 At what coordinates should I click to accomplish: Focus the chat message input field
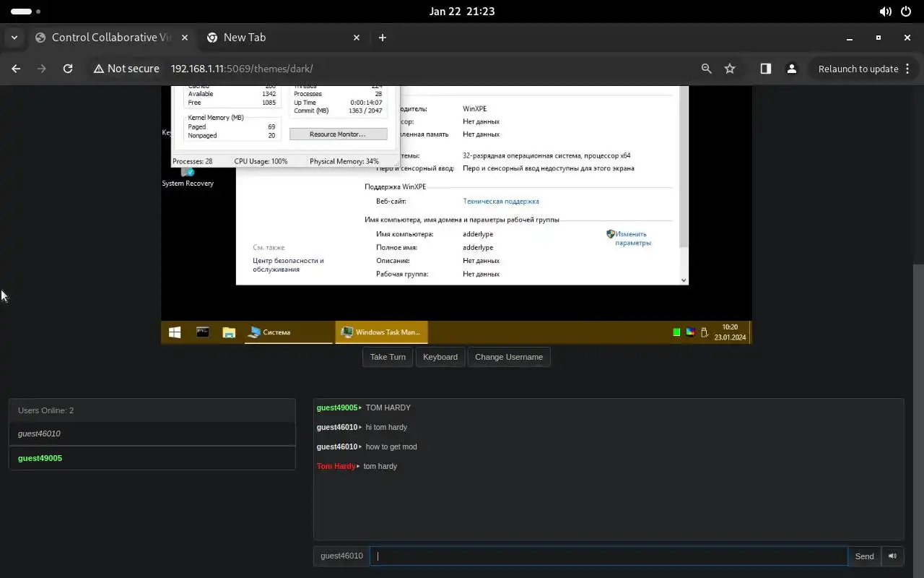[x=609, y=556]
